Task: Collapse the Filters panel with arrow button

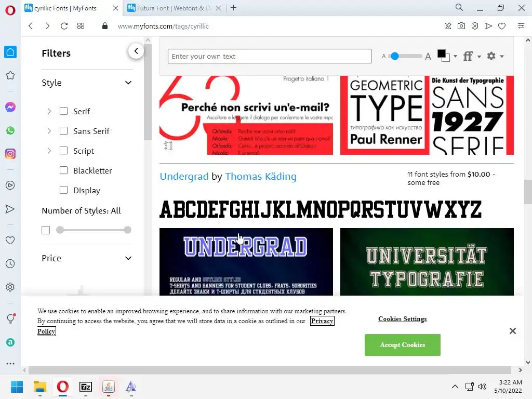Action: click(136, 51)
